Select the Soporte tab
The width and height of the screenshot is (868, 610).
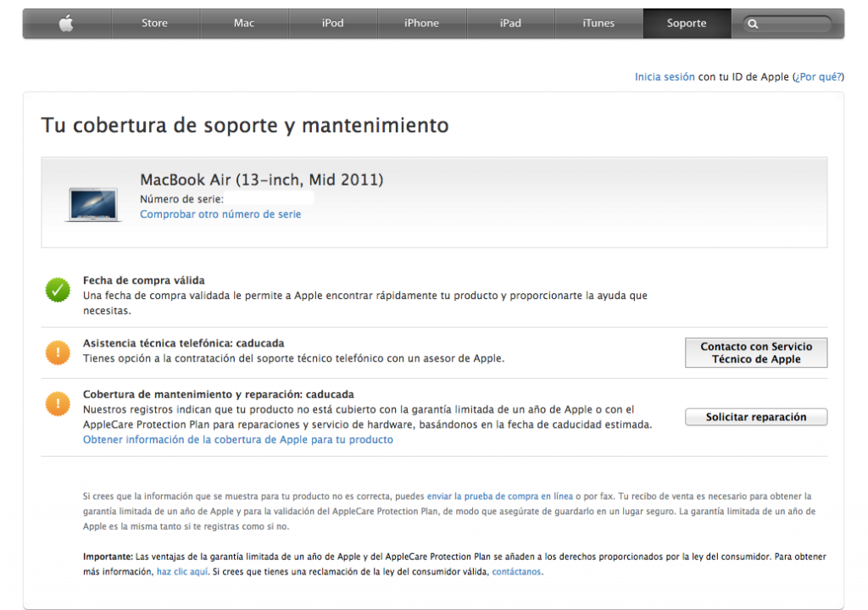tap(687, 23)
